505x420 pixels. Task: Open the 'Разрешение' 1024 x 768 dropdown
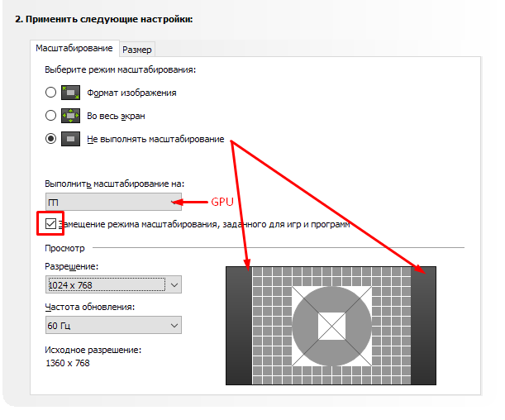pyautogui.click(x=113, y=284)
